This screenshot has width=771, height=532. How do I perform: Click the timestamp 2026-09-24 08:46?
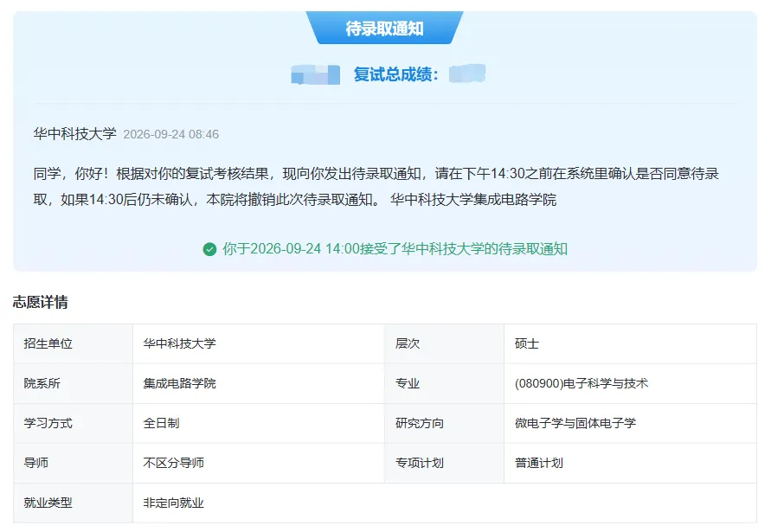(171, 134)
